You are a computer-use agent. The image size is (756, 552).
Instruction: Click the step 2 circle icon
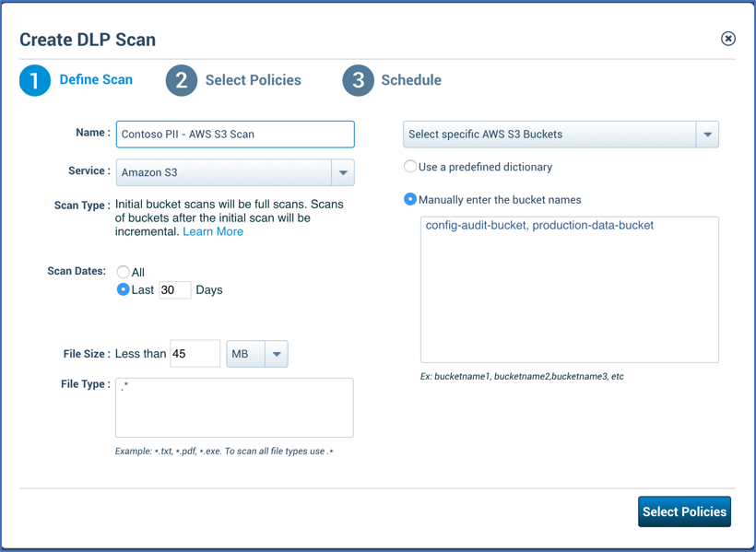[182, 80]
